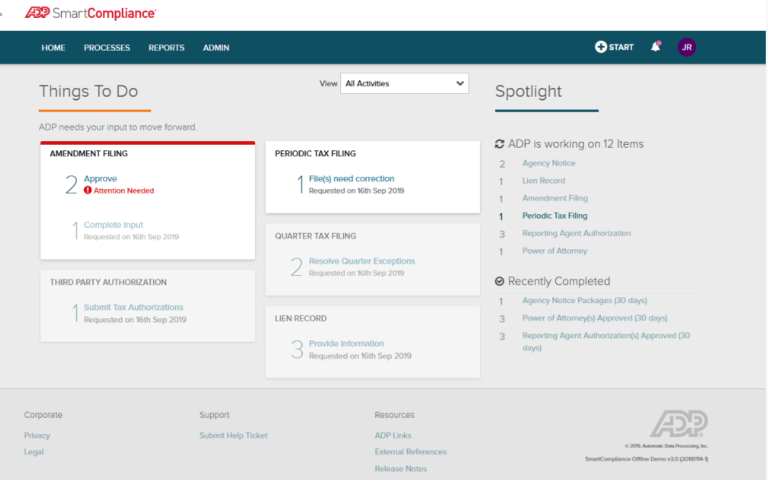Image resolution: width=768 pixels, height=480 pixels.
Task: Open the REPORTS menu
Action: tap(167, 48)
